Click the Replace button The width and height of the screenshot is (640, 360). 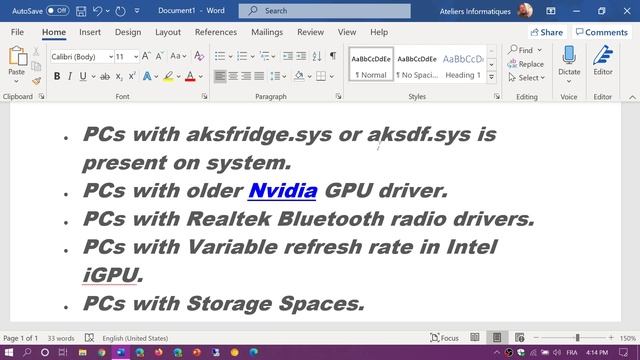point(526,64)
